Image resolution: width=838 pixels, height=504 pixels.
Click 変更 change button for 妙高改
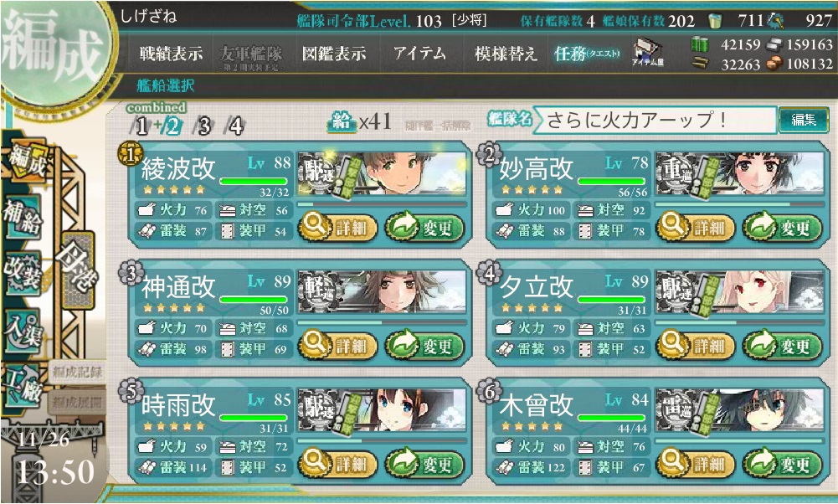tap(783, 229)
